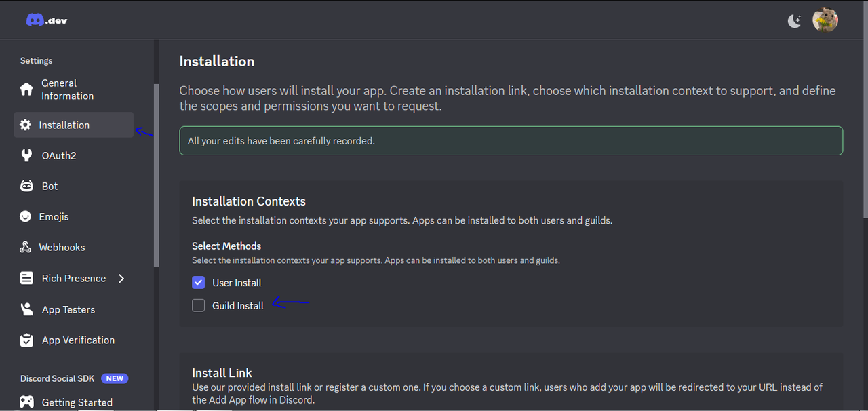Open Getting Started under Discord Social SDK
Screen dimensions: 868x411
(x=73, y=402)
